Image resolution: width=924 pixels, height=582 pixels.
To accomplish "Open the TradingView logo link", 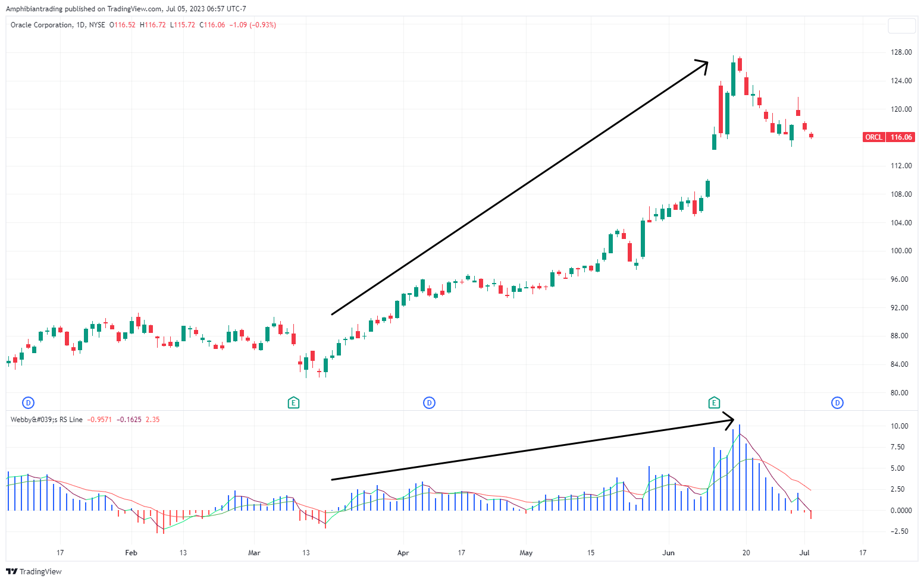I will pyautogui.click(x=34, y=571).
